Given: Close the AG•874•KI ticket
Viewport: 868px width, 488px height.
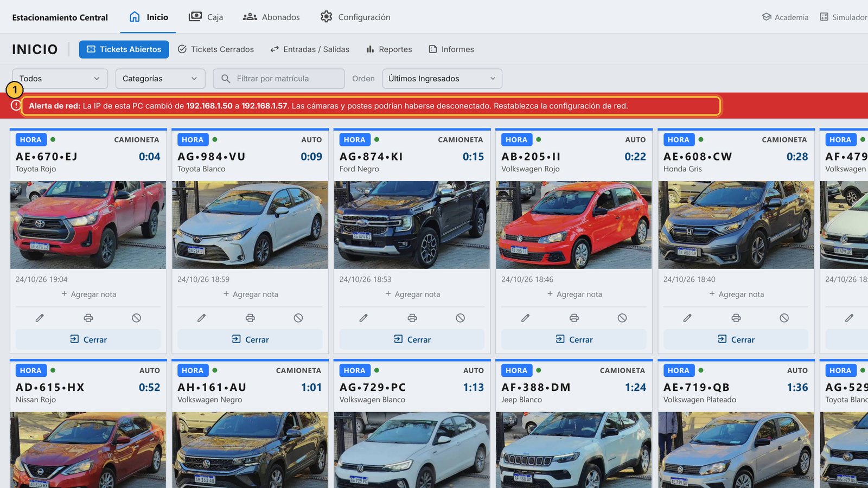Looking at the screenshot, I should 412,339.
